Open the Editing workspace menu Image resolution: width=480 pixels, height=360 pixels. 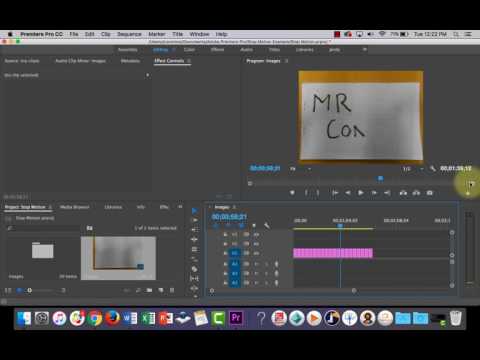pyautogui.click(x=174, y=50)
